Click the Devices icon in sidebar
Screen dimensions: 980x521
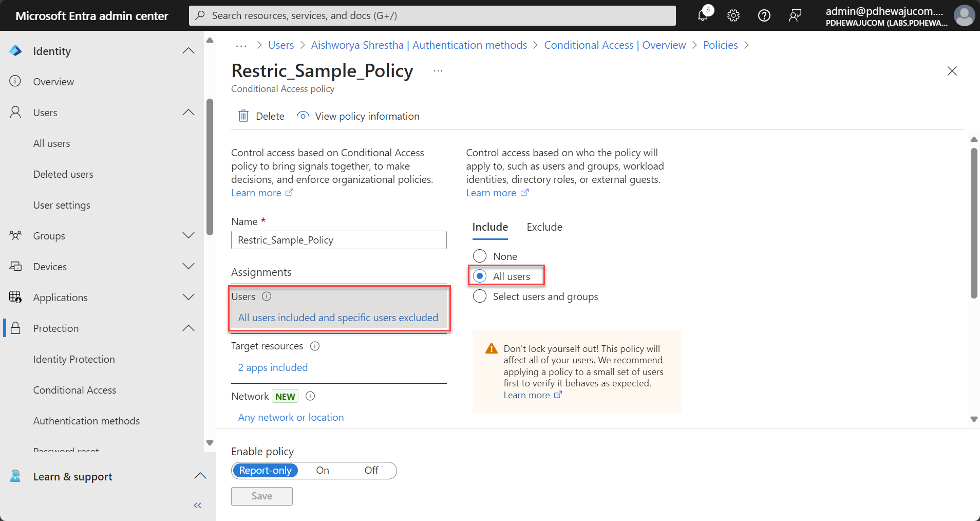click(15, 266)
